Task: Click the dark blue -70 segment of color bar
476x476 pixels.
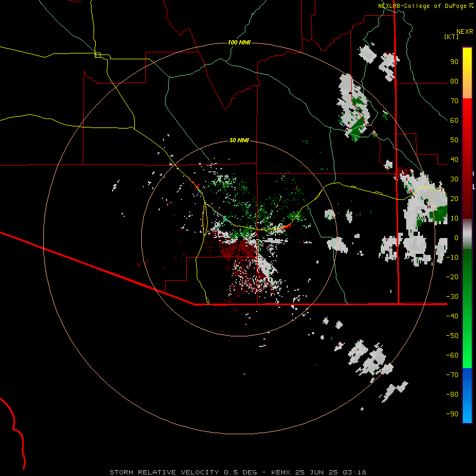Action: [467, 374]
